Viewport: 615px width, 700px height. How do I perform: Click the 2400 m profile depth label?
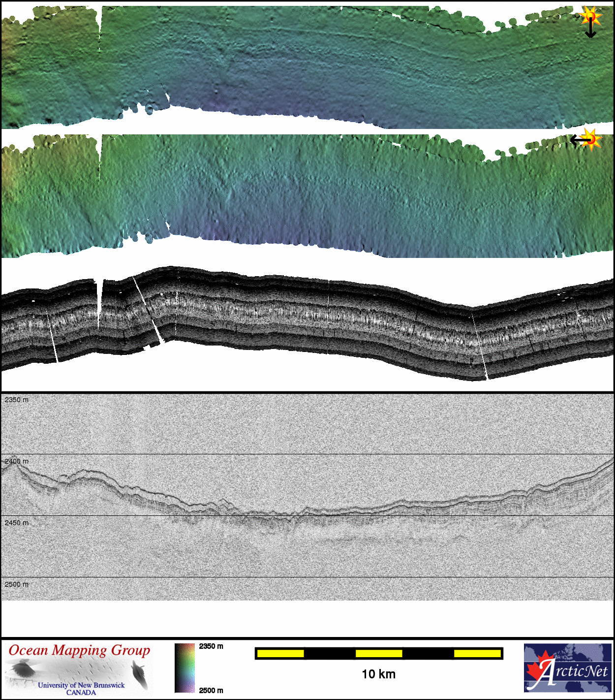pyautogui.click(x=17, y=461)
